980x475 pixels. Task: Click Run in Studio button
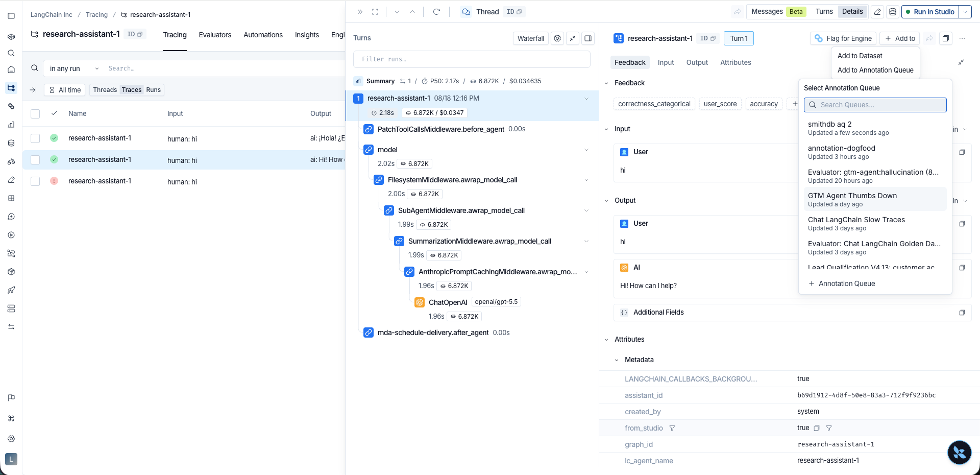[x=930, y=12]
